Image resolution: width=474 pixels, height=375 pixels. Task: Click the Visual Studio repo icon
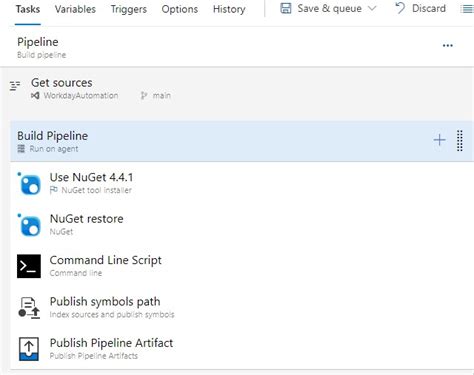point(35,96)
